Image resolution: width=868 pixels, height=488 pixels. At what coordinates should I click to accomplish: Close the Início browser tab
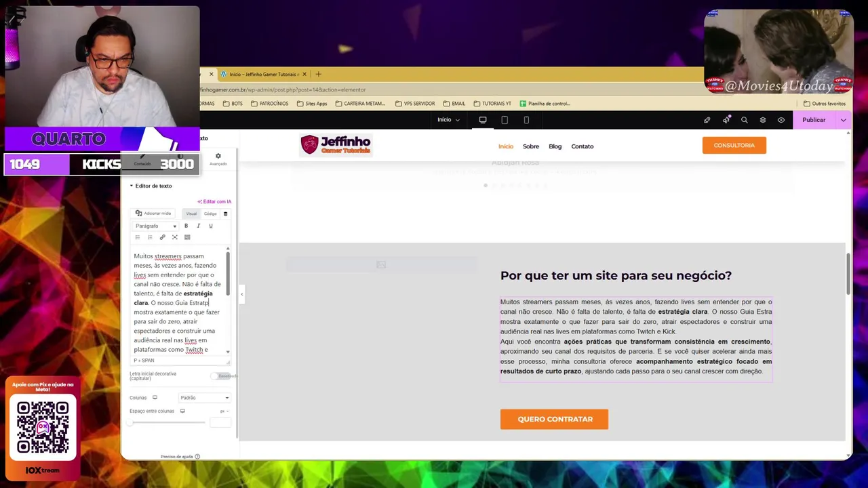click(304, 74)
